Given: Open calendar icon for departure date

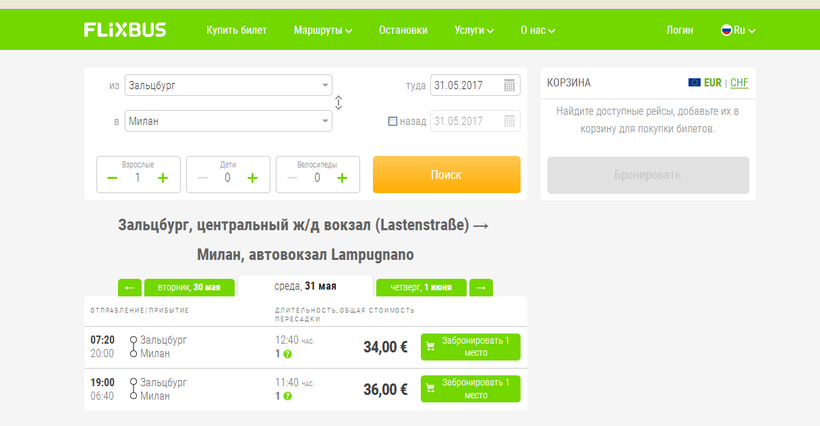Looking at the screenshot, I should [x=510, y=85].
